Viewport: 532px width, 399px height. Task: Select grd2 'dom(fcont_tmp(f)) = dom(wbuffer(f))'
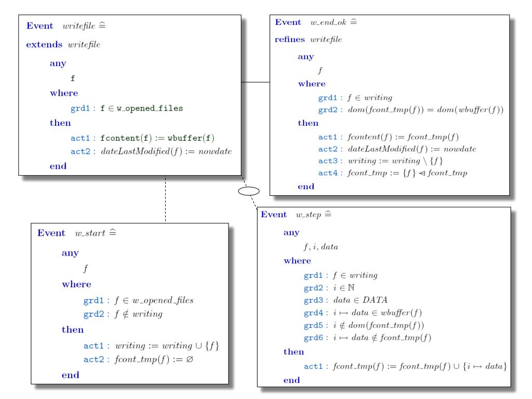[410, 110]
